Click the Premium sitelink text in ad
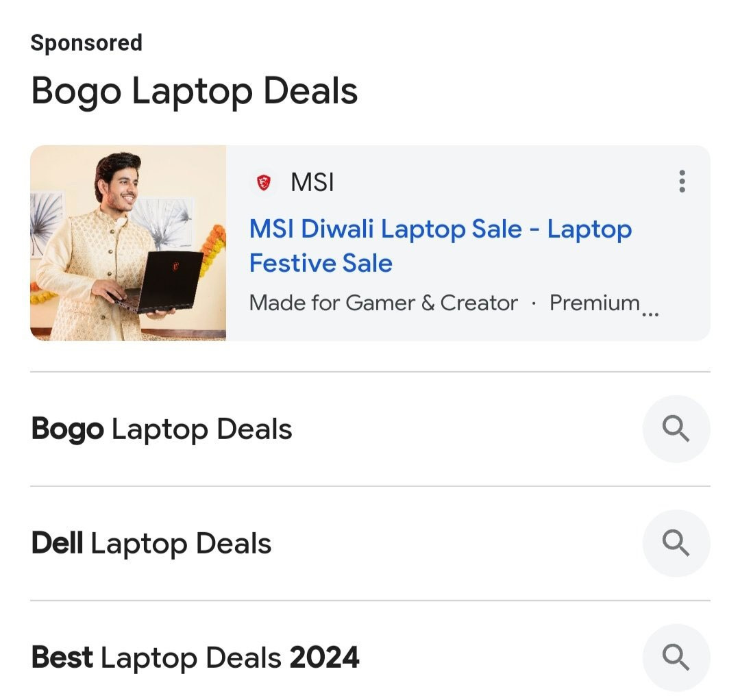This screenshot has height=700, width=740. [595, 303]
